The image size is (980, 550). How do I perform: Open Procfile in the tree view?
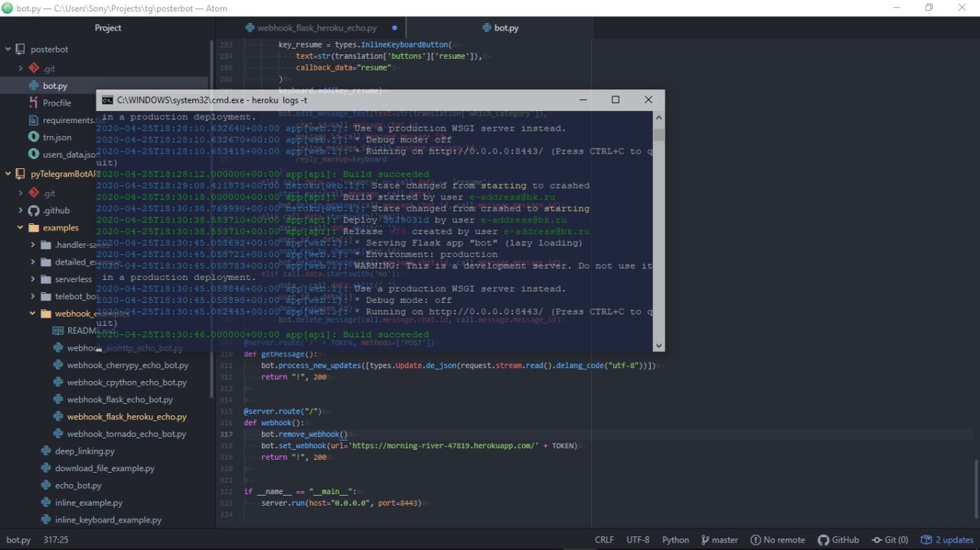point(57,103)
